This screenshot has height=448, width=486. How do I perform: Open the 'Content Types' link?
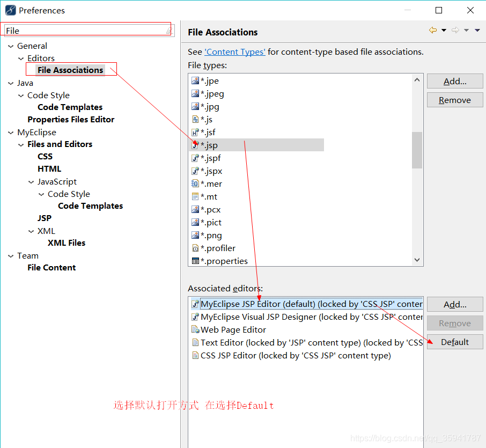coord(235,52)
